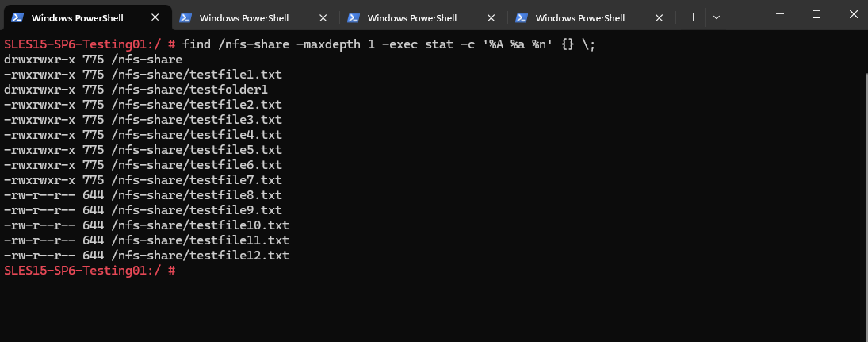The width and height of the screenshot is (868, 342).
Task: Switch to the fourth Windows PowerShell tab title
Action: tap(580, 18)
